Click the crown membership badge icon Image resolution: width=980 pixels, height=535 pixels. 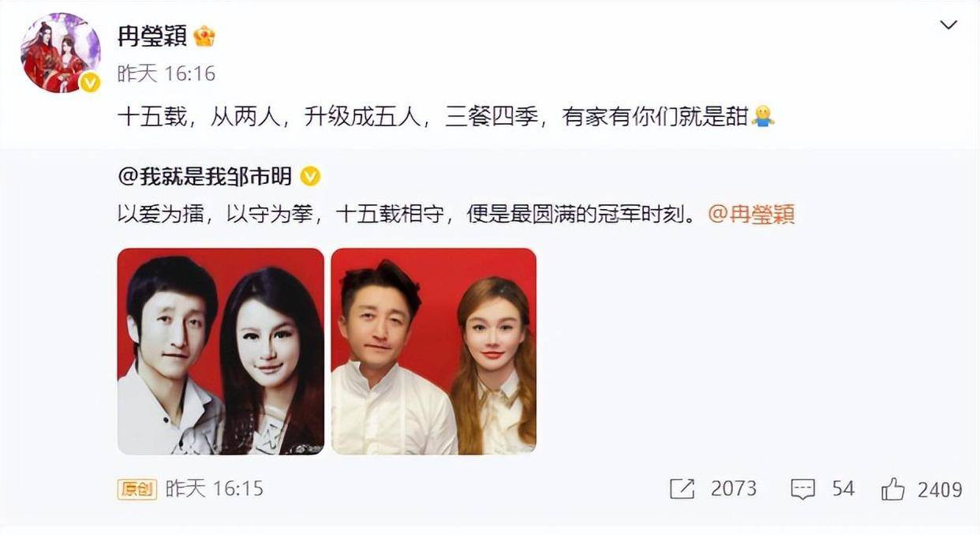click(x=204, y=36)
